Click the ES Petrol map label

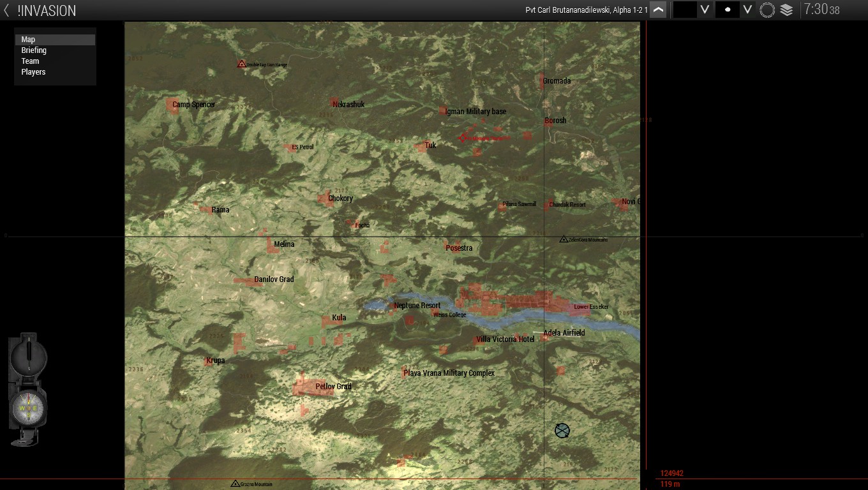(303, 147)
